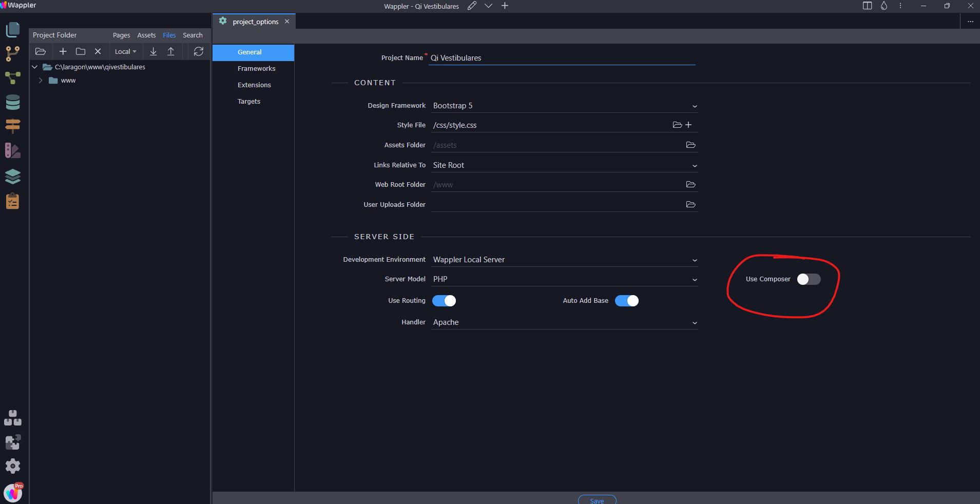Open the Theme manager sidebar icon
The width and height of the screenshot is (980, 504).
pyautogui.click(x=12, y=151)
